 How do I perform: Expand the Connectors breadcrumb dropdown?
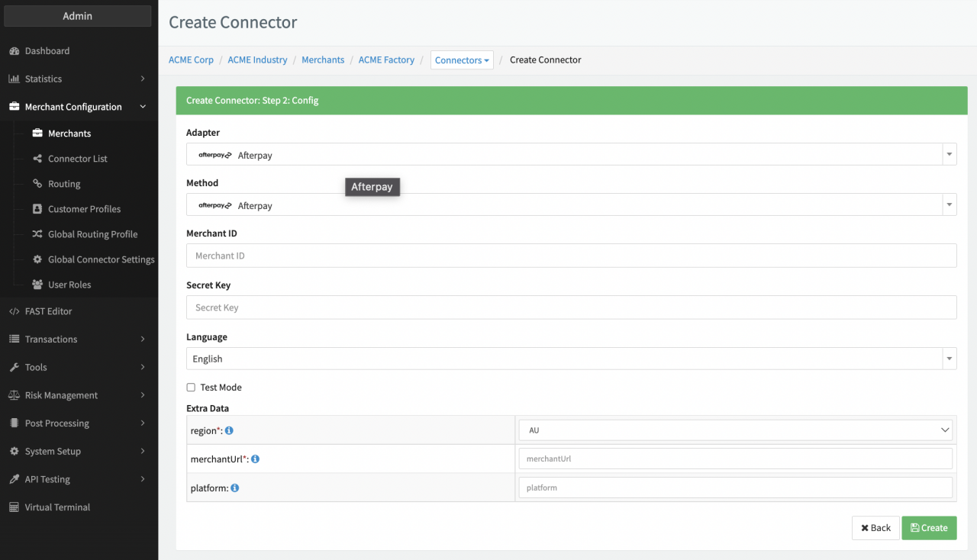[462, 60]
